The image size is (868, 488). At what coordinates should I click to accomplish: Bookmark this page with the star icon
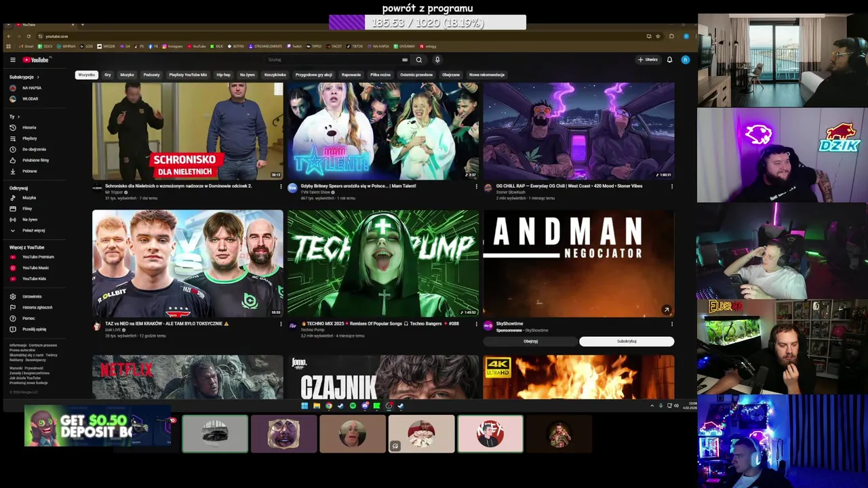pos(658,36)
